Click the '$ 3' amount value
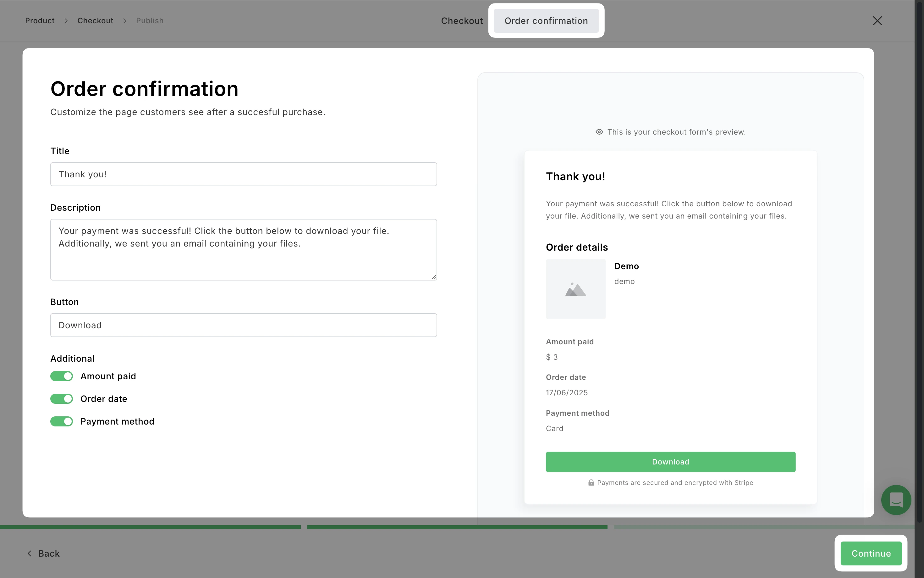The width and height of the screenshot is (924, 578). 552,357
